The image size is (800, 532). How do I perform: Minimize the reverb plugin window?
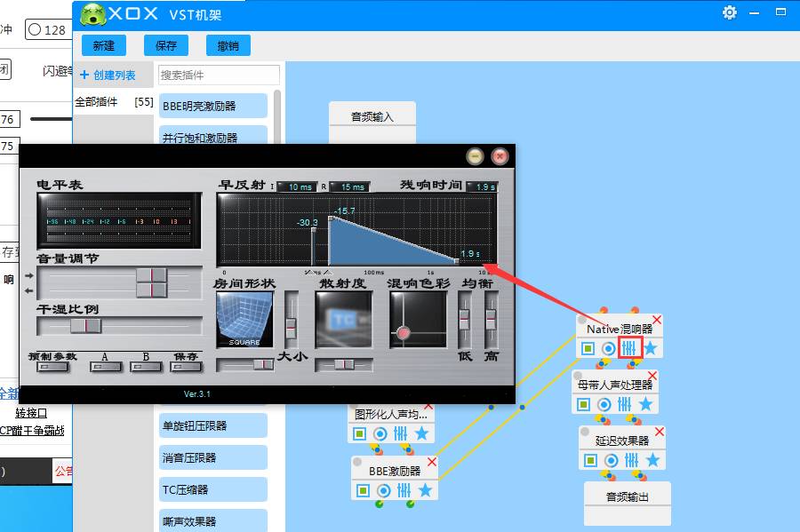pyautogui.click(x=475, y=156)
